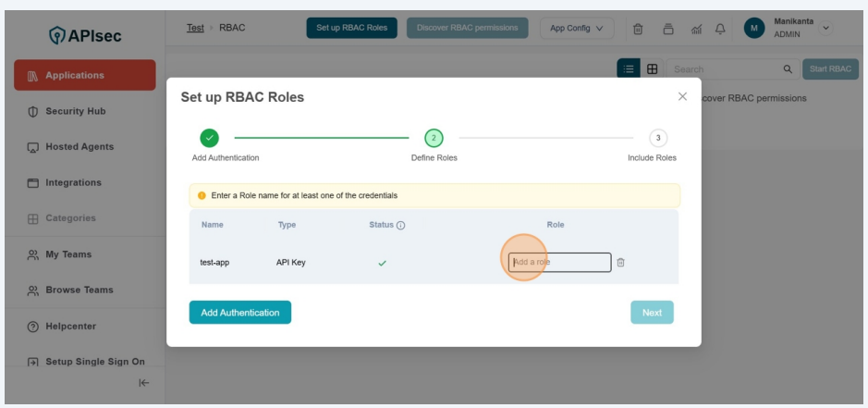
Task: Open Hosted Agents in the sidebar
Action: [x=79, y=147]
